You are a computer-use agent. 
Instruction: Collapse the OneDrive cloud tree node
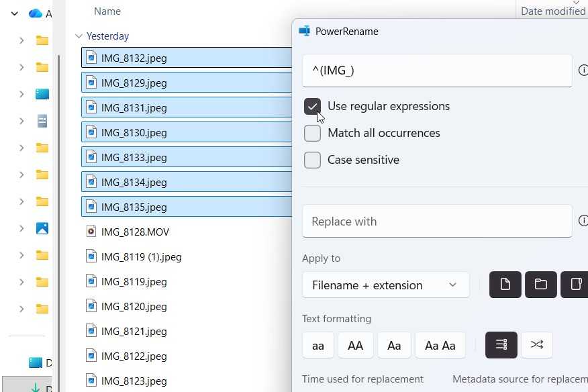(x=14, y=14)
